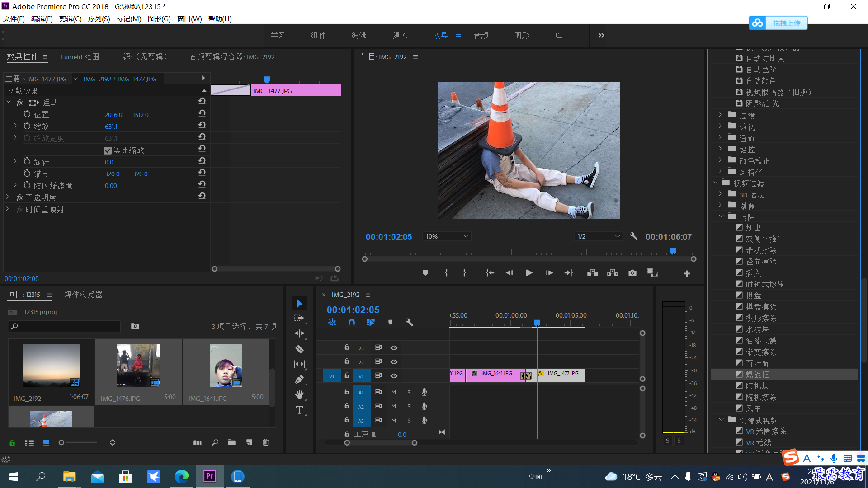Click the Extract button
The image size is (868, 488).
[x=612, y=273]
